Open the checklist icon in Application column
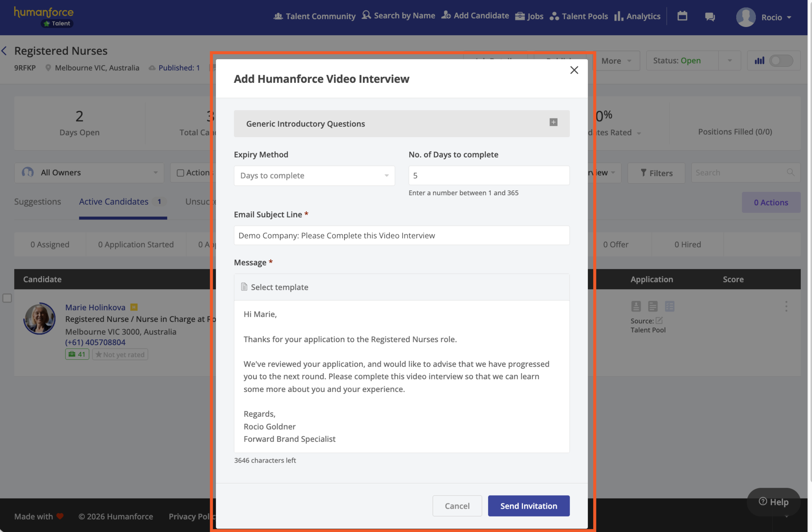The width and height of the screenshot is (812, 532). pyautogui.click(x=669, y=306)
